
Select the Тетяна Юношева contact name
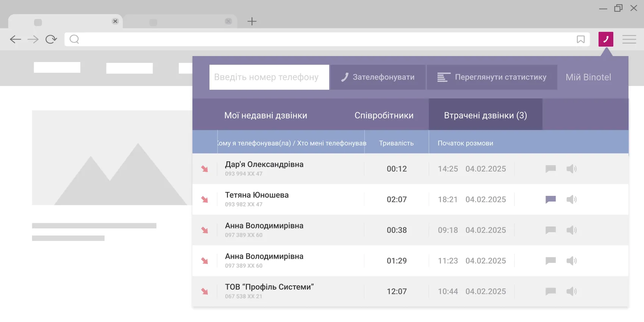pos(257,195)
